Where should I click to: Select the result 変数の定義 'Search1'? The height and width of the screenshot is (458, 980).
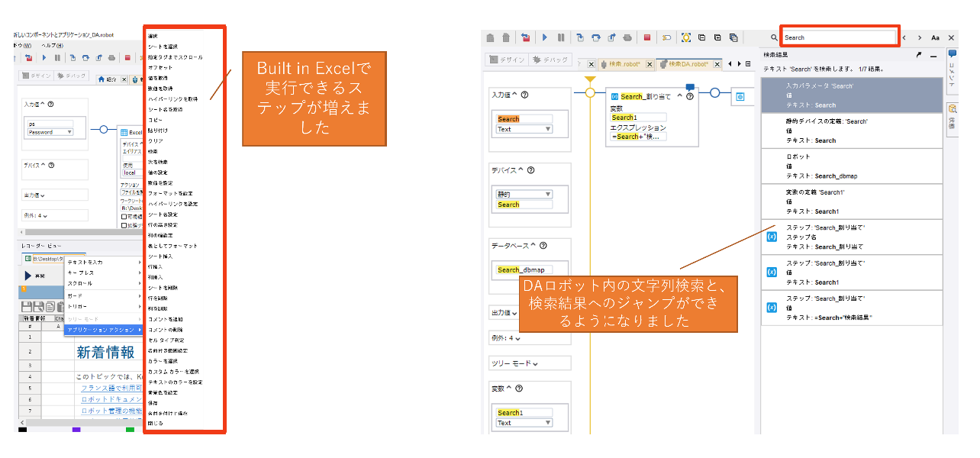(852, 201)
